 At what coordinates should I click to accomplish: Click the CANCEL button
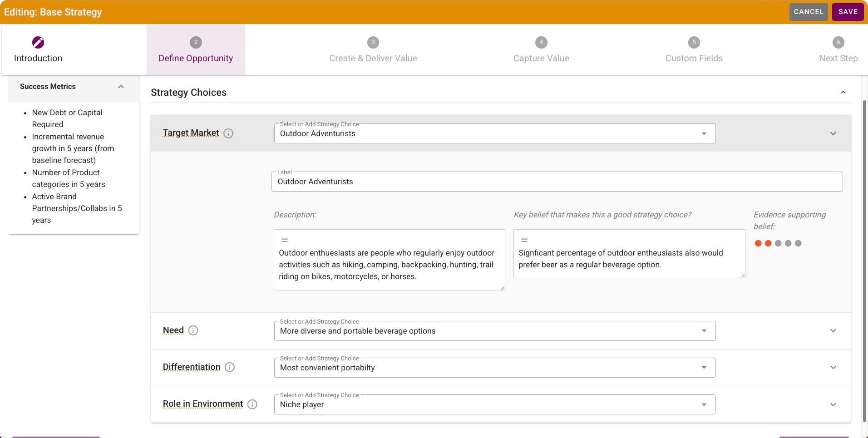809,12
